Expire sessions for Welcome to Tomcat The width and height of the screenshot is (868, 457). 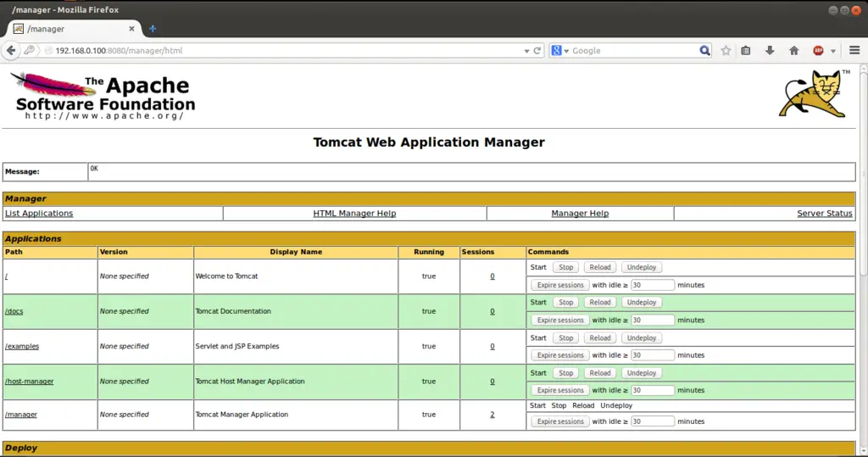point(560,285)
